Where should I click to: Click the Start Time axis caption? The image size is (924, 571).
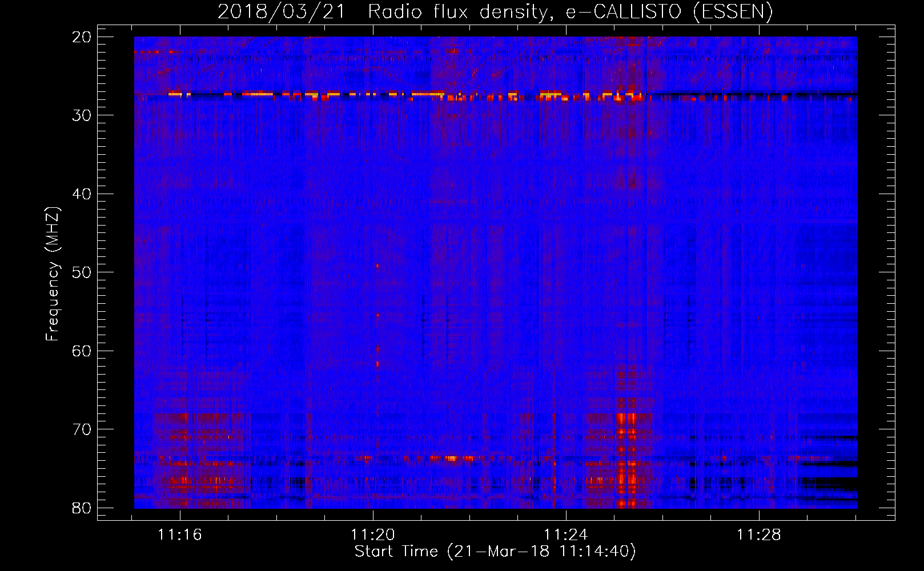pyautogui.click(x=495, y=552)
